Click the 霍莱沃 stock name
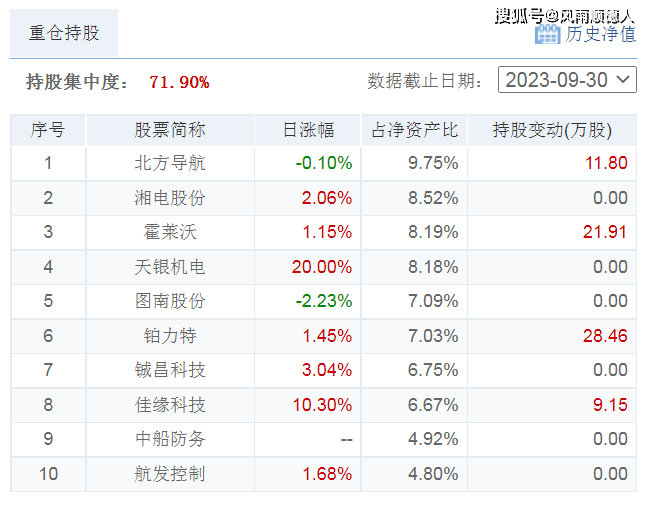 [170, 232]
